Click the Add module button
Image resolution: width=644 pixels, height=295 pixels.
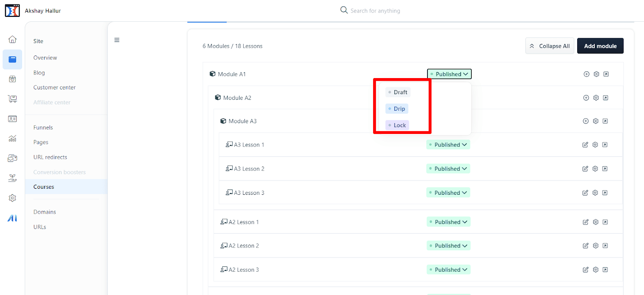(x=600, y=46)
